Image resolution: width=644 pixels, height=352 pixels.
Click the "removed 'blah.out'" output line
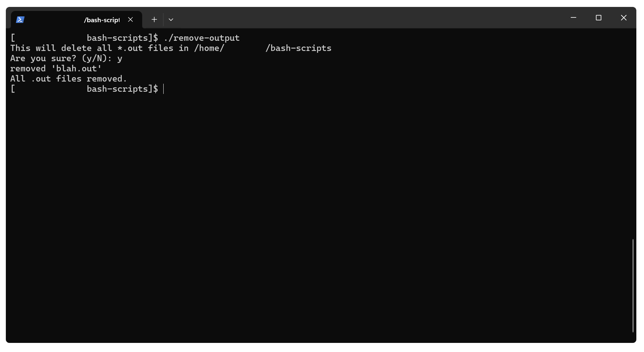[56, 68]
